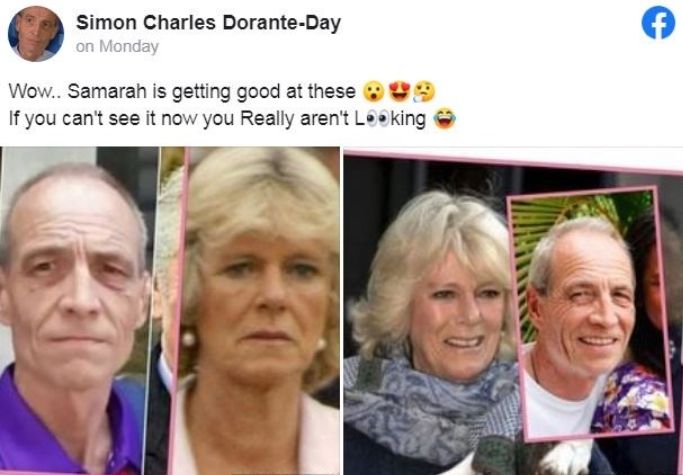Click the thinking face emoji

(x=424, y=92)
